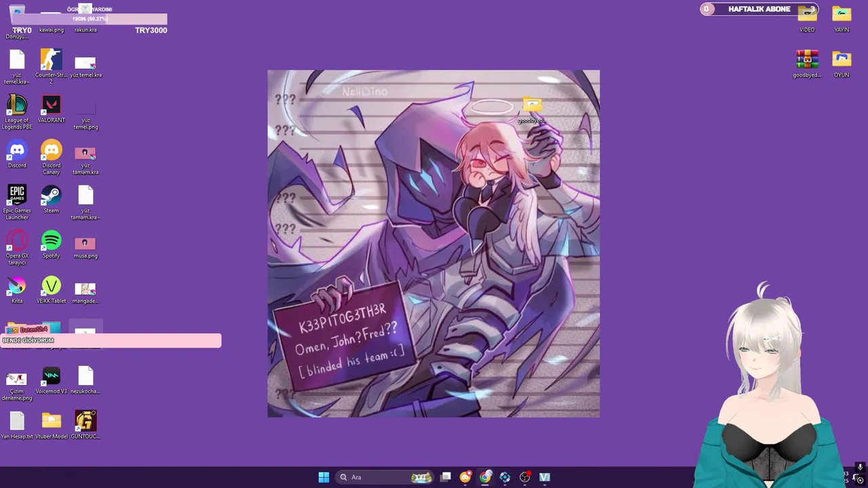Image resolution: width=868 pixels, height=488 pixels.
Task: Click the orange app icon with notification badge on taskbar
Action: 465,477
